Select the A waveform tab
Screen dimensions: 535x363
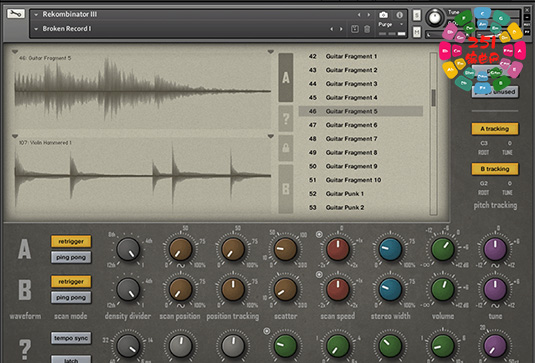[286, 77]
